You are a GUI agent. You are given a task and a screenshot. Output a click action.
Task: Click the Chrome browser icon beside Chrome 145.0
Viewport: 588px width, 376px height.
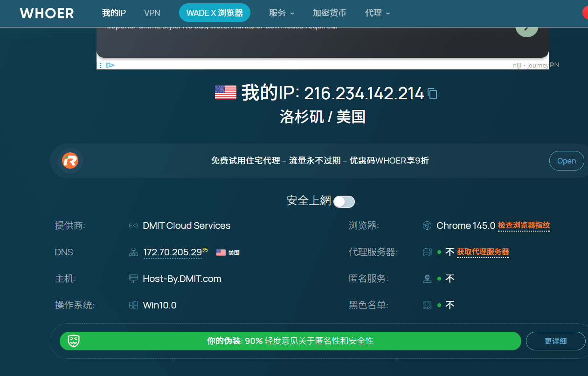[427, 225]
